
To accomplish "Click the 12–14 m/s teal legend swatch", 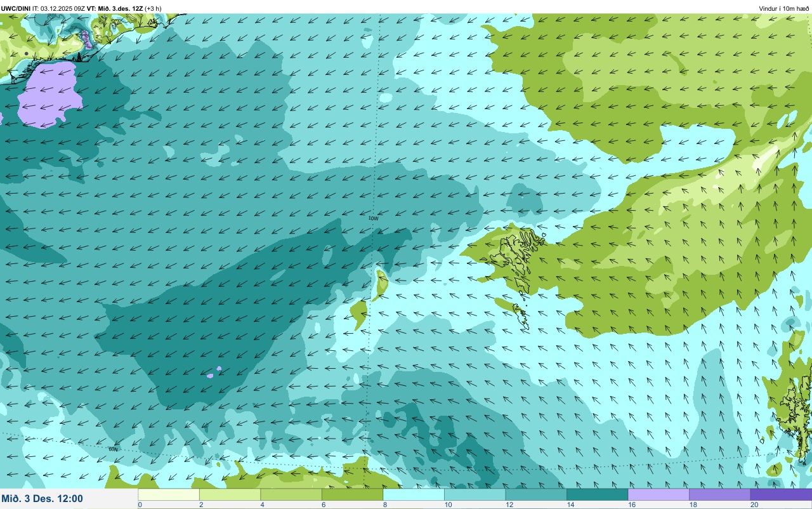I will pos(536,494).
